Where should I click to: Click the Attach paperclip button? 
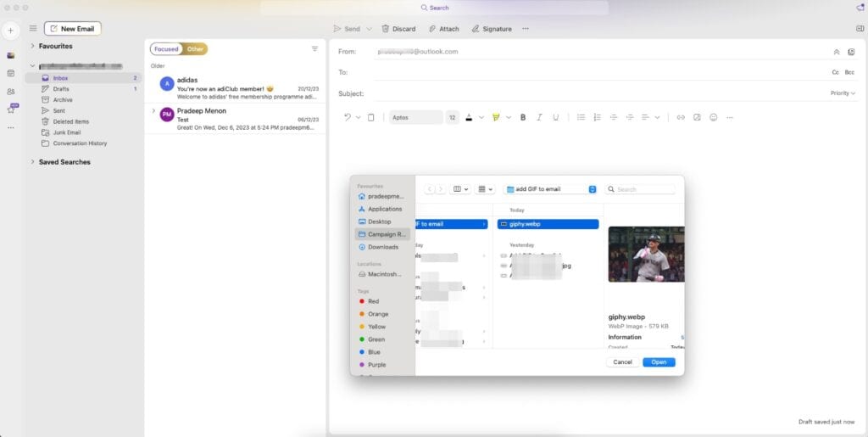444,29
